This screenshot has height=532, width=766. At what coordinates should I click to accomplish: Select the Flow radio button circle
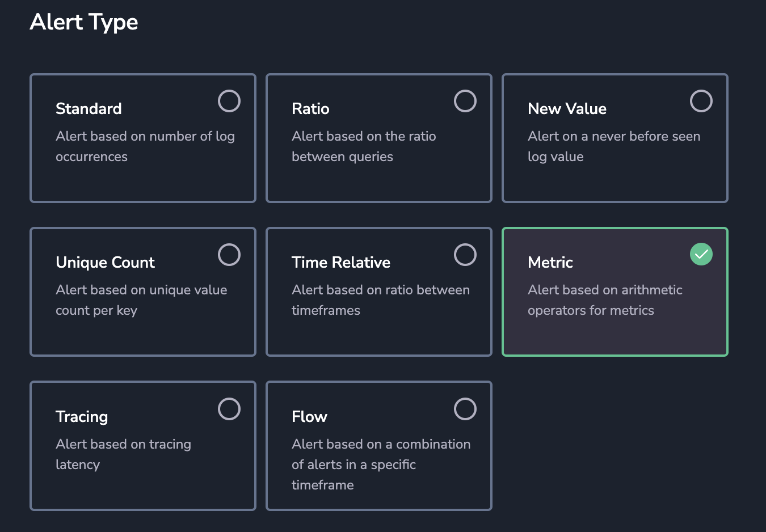coord(465,409)
